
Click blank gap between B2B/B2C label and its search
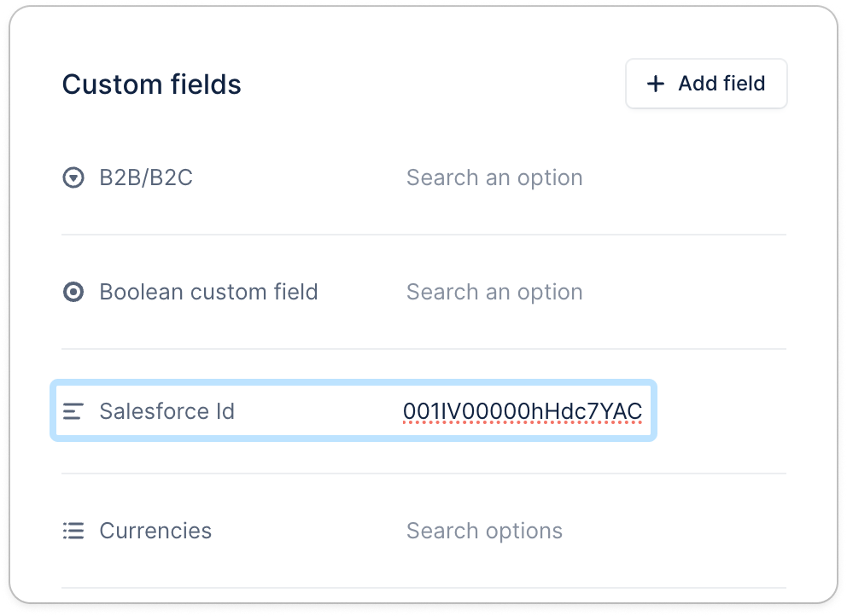pyautogui.click(x=299, y=178)
